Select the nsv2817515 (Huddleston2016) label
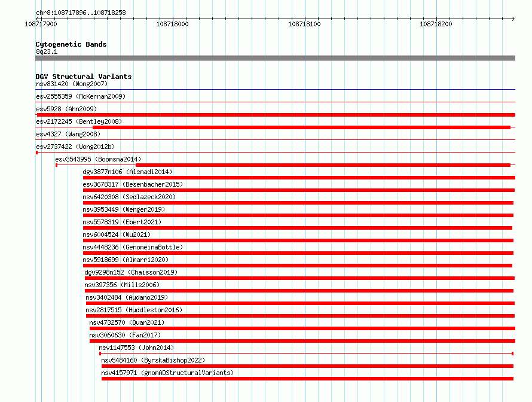Viewport: 532px width, 402px height. click(134, 310)
